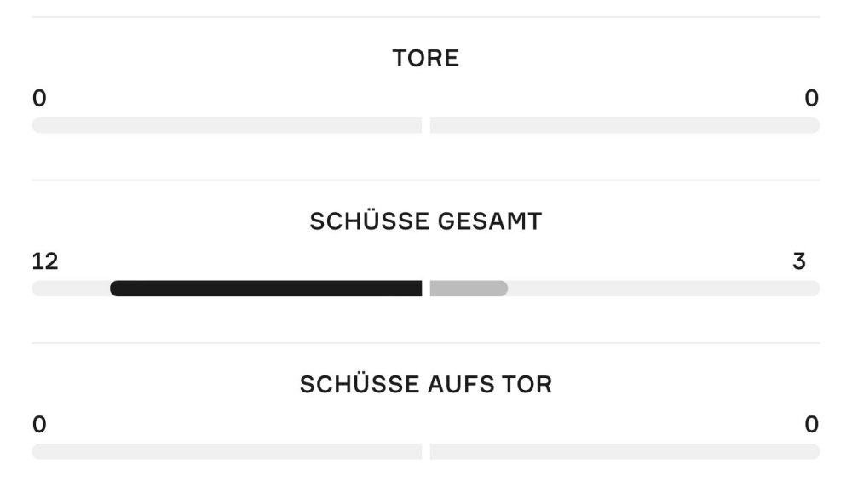The image size is (852, 504).
Task: Click divider line between TORE and SCHÜSSE GESAMT
Action: coord(426,180)
